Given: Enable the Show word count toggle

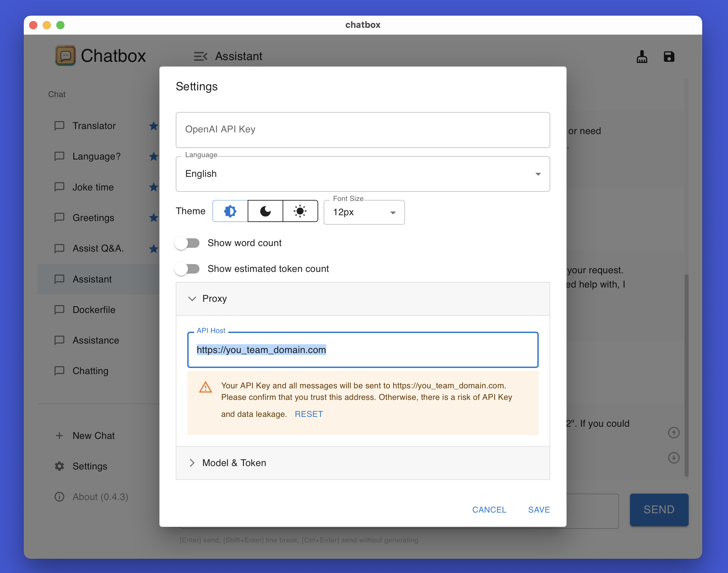Looking at the screenshot, I should [187, 243].
